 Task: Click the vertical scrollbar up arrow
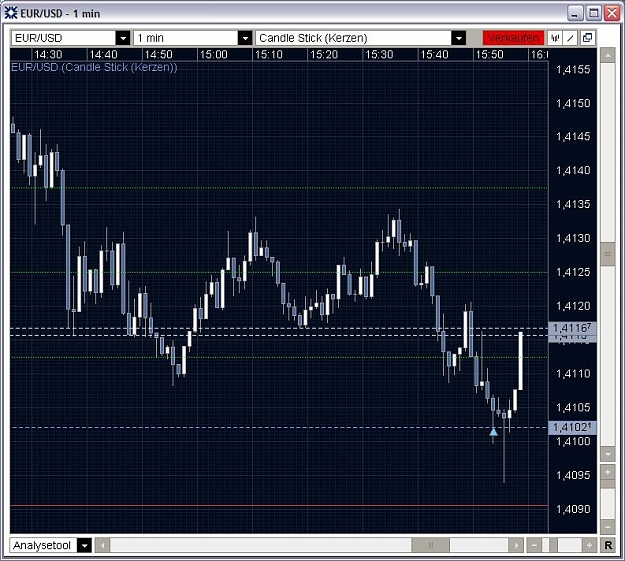pyautogui.click(x=608, y=55)
